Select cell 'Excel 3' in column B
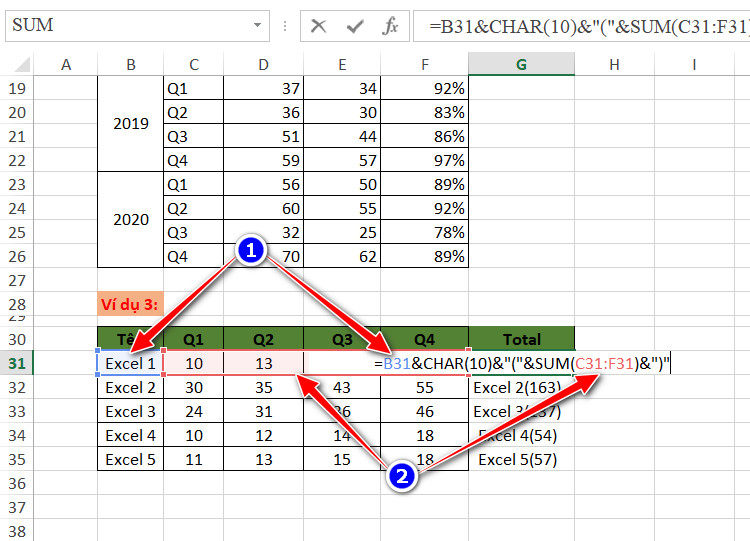The width and height of the screenshot is (750, 541). pyautogui.click(x=131, y=411)
